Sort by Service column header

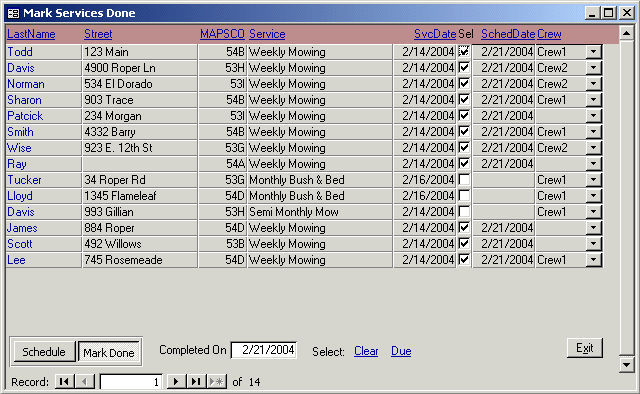point(267,34)
